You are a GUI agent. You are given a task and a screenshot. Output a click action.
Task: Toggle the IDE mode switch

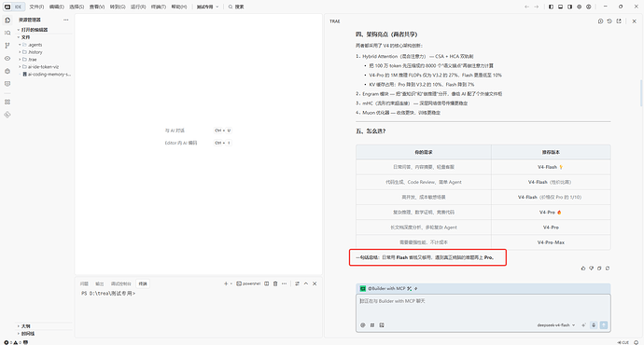coord(14,7)
